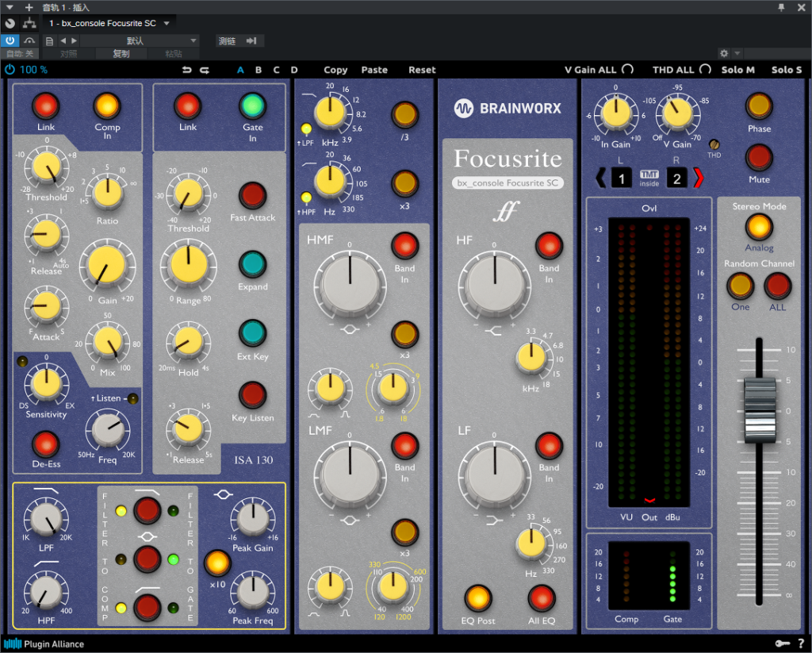Toggle the Gate In green button
Viewport: 812px width, 653px height.
(252, 106)
